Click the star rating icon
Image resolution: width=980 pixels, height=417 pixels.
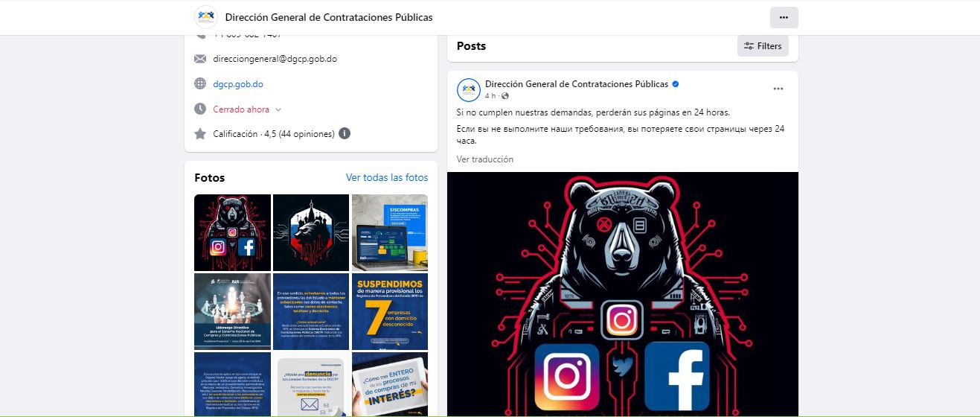pyautogui.click(x=200, y=134)
